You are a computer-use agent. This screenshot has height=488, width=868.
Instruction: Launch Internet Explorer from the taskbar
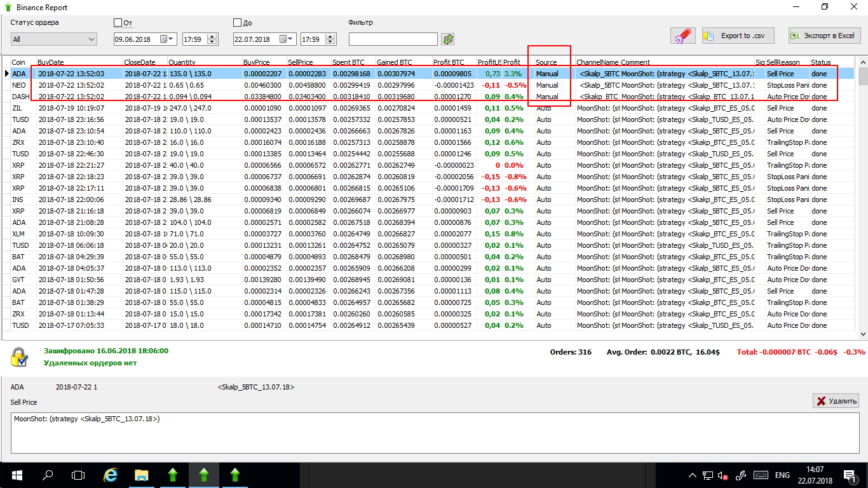click(111, 475)
